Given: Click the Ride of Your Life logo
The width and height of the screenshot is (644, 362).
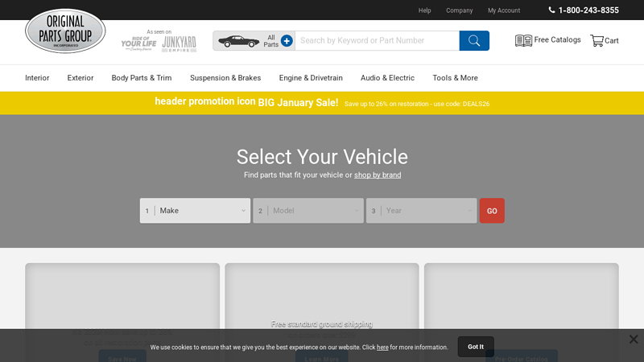Looking at the screenshot, I should coord(138,43).
